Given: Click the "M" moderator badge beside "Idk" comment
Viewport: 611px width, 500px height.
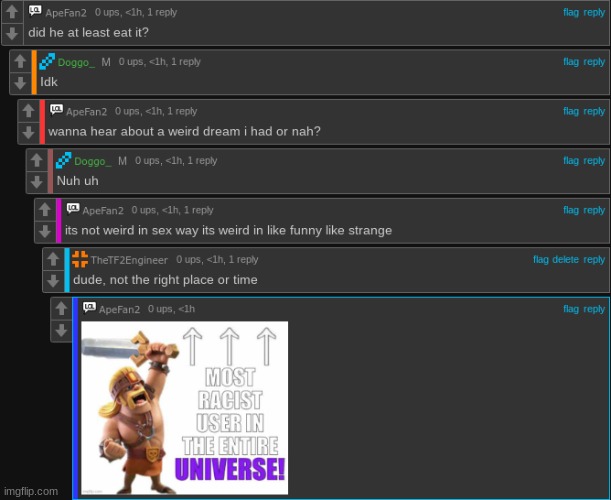Looking at the screenshot, I should click(106, 62).
